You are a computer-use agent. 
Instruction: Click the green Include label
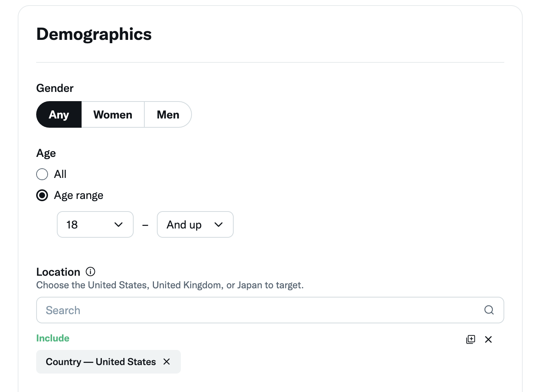[x=53, y=338]
